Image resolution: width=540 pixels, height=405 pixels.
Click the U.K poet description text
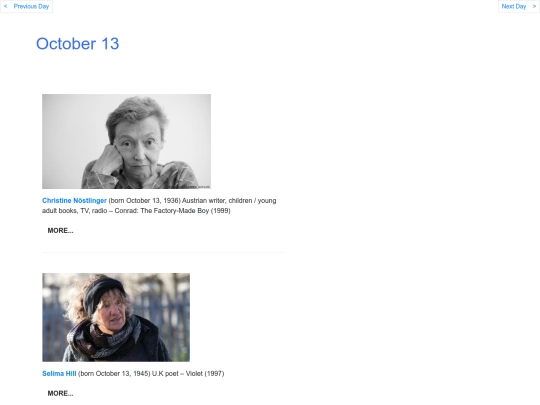[x=165, y=373]
